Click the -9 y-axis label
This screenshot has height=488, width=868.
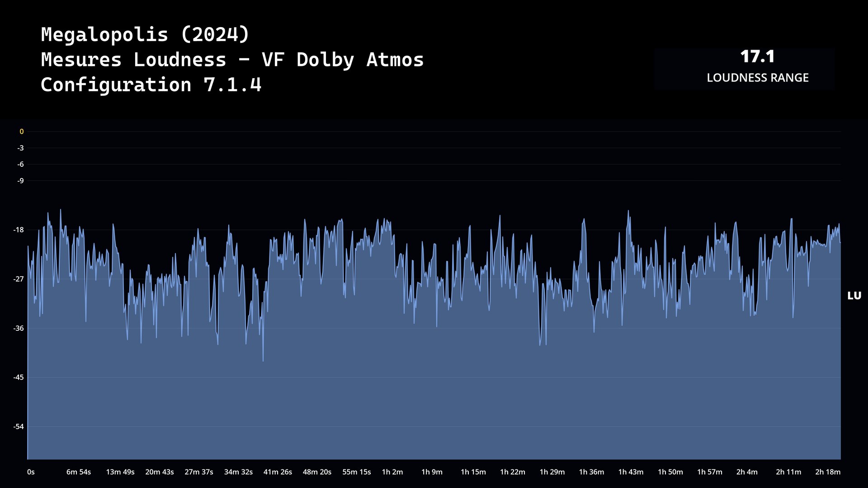(20, 181)
